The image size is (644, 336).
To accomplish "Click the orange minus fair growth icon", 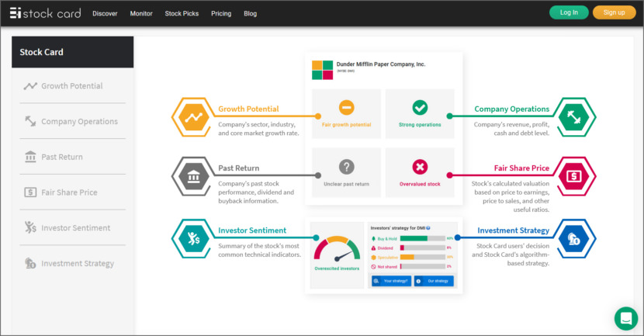I will tap(347, 108).
